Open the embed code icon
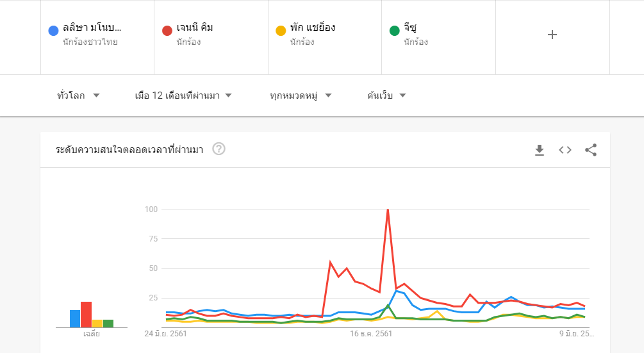644x353 pixels. [565, 150]
